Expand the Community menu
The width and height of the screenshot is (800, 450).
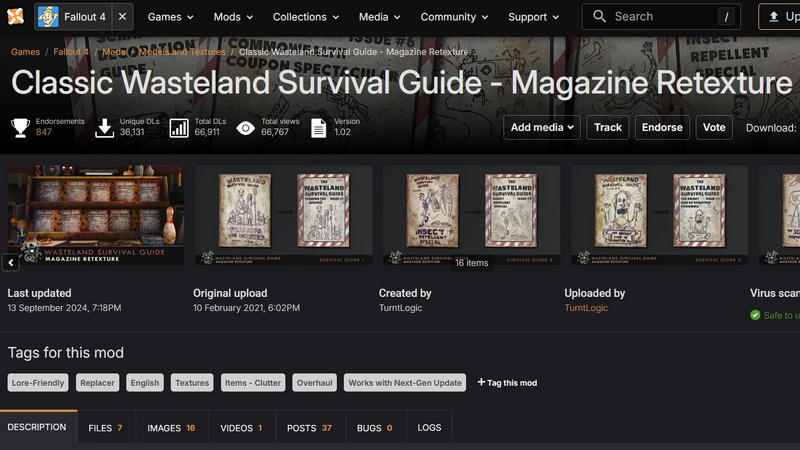pyautogui.click(x=454, y=17)
